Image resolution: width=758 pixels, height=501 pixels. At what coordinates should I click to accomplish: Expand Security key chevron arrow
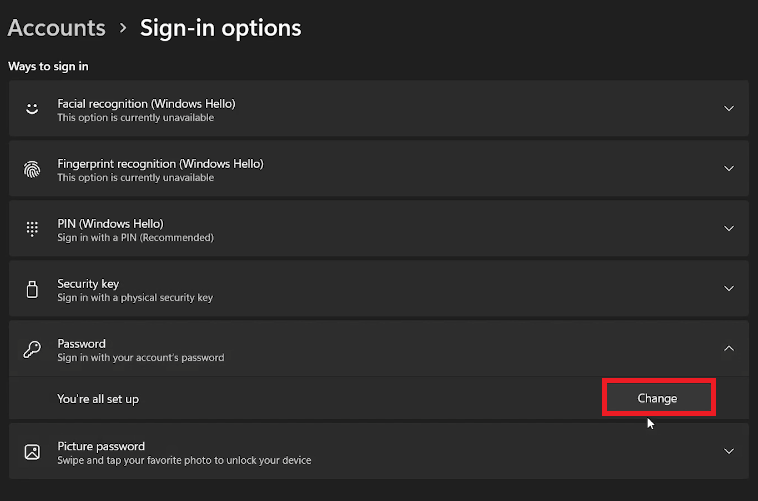[x=729, y=289]
